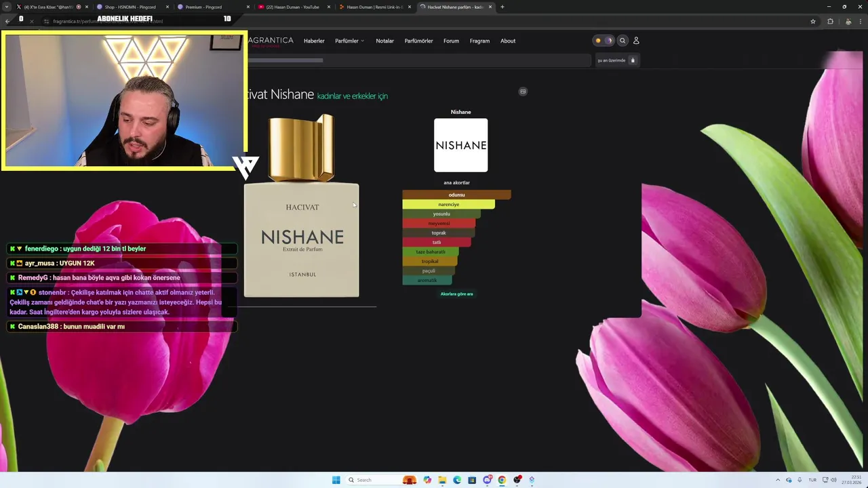Image resolution: width=868 pixels, height=488 pixels.
Task: Open the user account icon
Action: click(x=636, y=41)
